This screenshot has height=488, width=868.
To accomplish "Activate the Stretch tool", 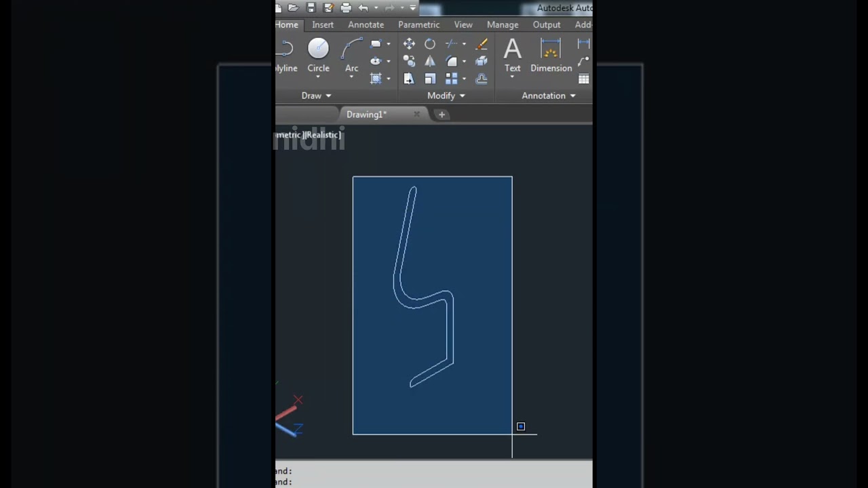I will pyautogui.click(x=409, y=79).
